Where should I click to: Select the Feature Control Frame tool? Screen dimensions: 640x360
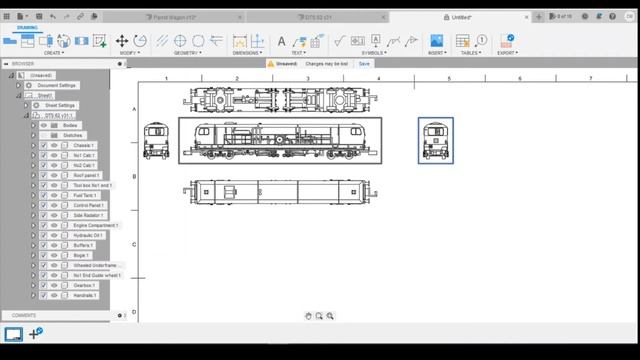click(x=358, y=41)
